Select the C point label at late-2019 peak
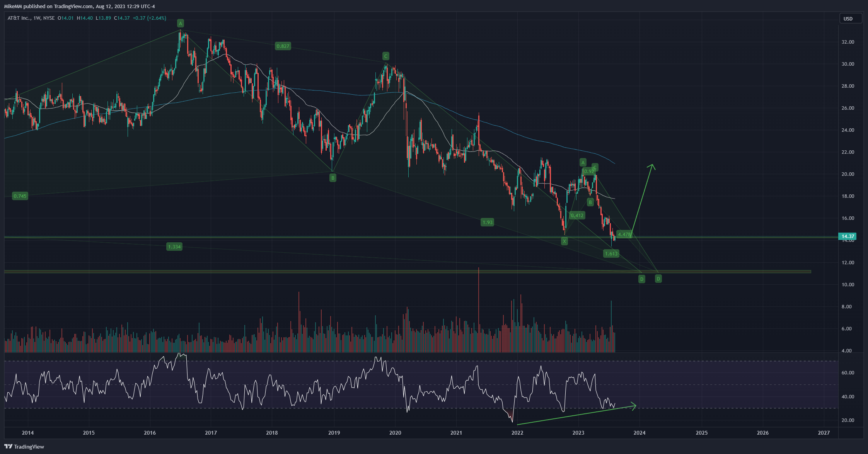This screenshot has height=454, width=868. point(385,56)
